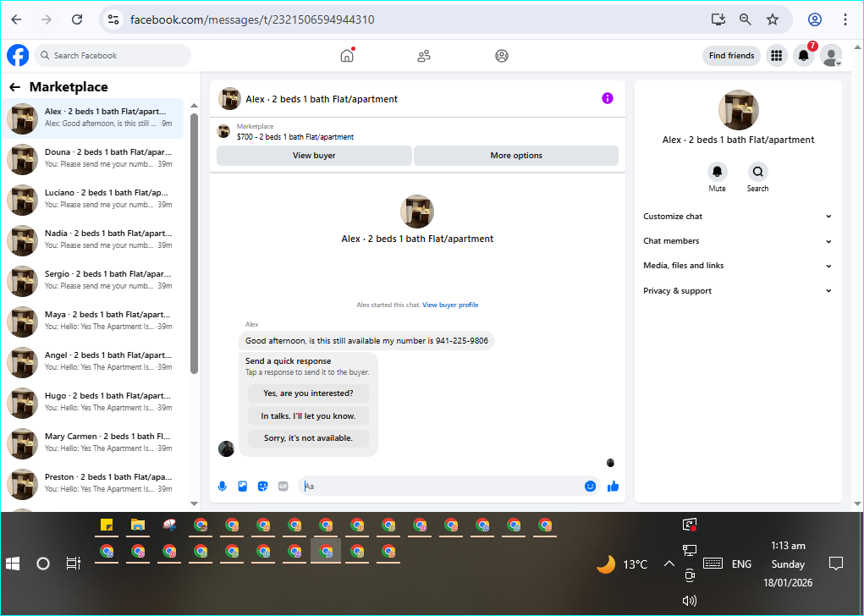Expand Media, files and links section

[x=738, y=266]
